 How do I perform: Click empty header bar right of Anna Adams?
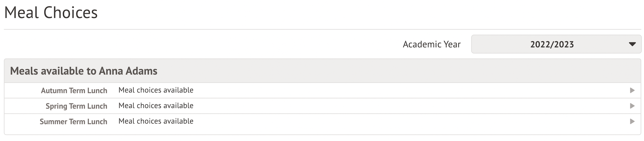click(x=399, y=71)
